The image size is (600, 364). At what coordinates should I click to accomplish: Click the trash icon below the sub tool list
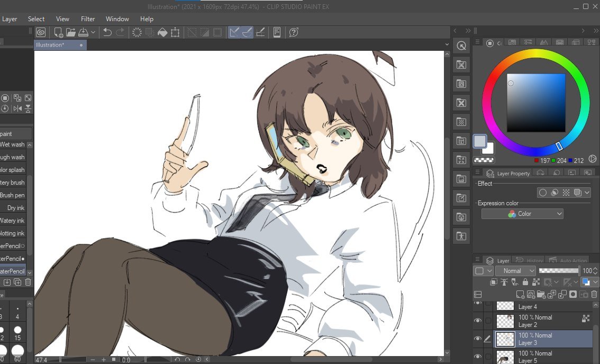28,283
